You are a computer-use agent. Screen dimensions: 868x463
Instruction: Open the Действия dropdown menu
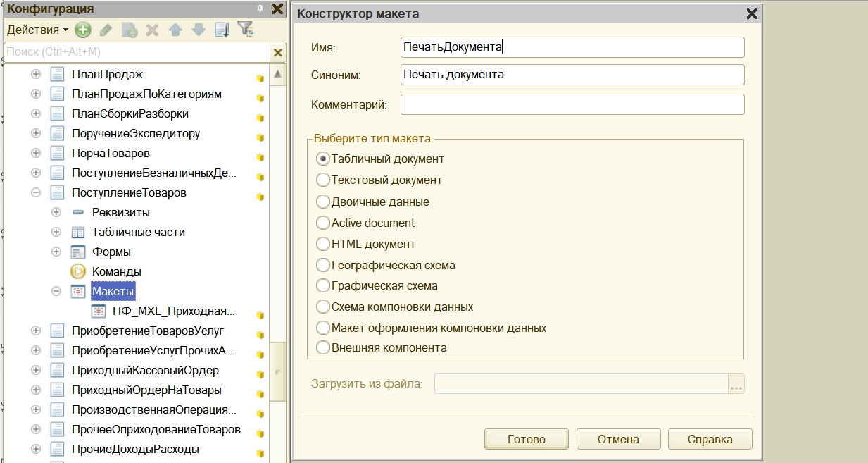click(x=37, y=30)
